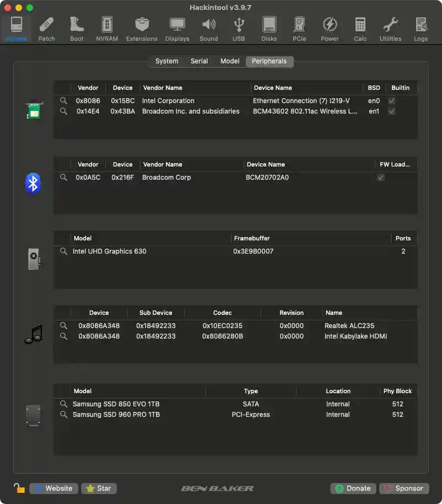The height and width of the screenshot is (504, 442).
Task: Open the USB section
Action: coord(239,28)
